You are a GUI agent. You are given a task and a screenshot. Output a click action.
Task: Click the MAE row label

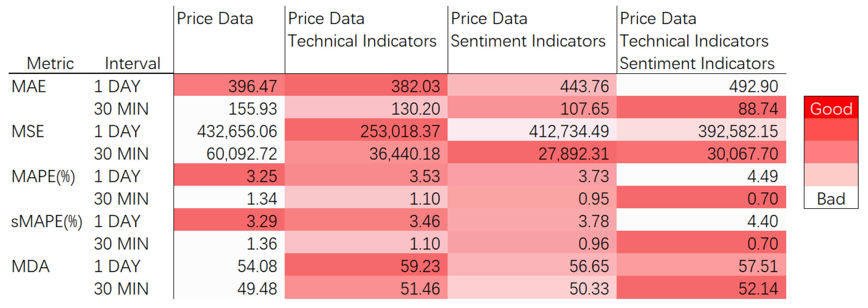point(29,86)
